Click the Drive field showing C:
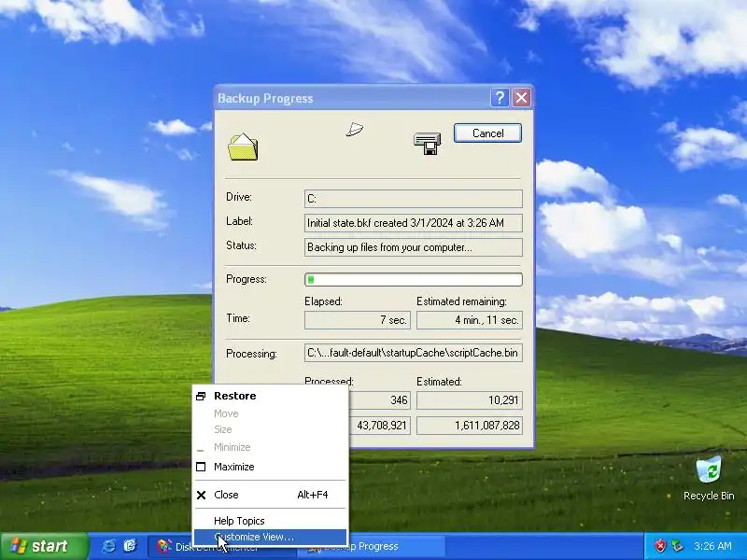747x560 pixels. (413, 199)
